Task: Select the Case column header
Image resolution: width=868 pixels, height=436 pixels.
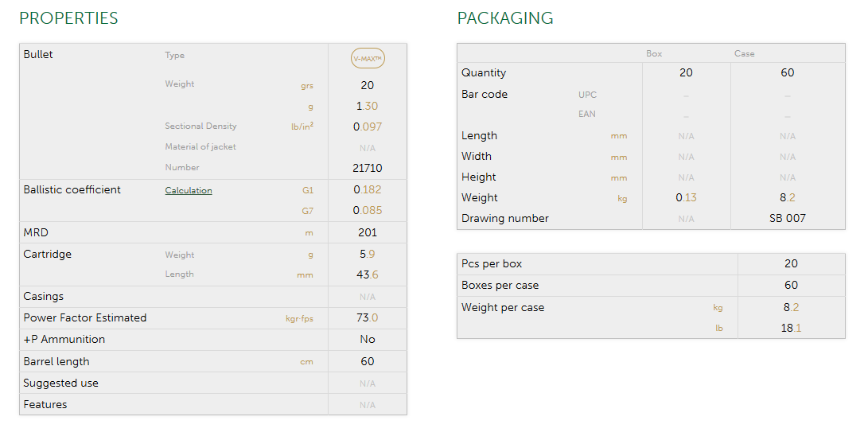Action: 745,54
